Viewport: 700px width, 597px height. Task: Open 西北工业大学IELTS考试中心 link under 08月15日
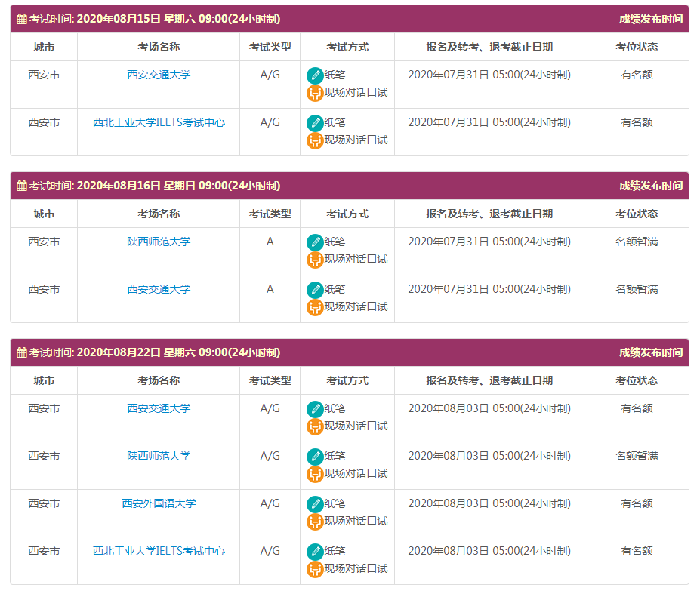pyautogui.click(x=159, y=122)
